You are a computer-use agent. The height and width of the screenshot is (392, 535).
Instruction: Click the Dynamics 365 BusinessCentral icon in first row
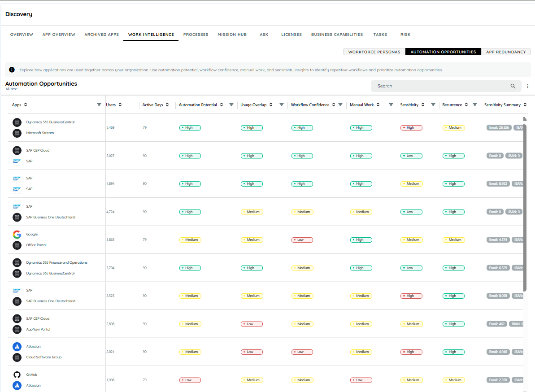[x=17, y=122]
